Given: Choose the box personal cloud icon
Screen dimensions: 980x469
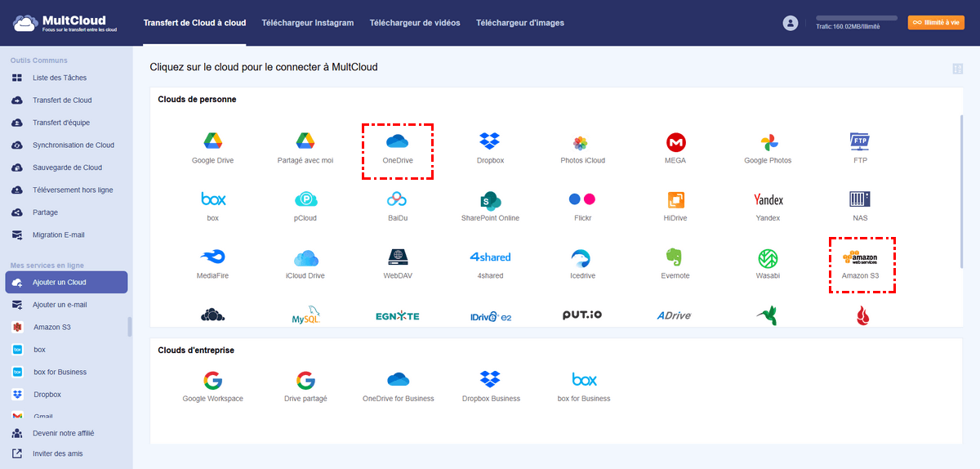Looking at the screenshot, I should click(x=212, y=207).
